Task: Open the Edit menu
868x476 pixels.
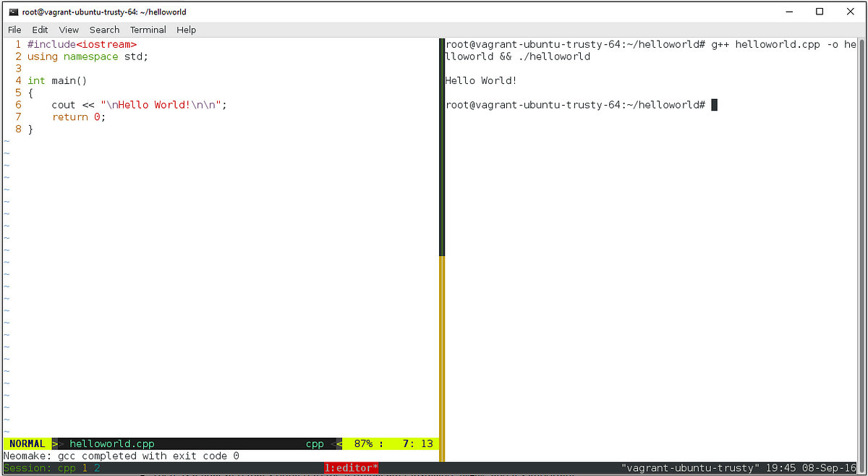Action: [x=40, y=30]
